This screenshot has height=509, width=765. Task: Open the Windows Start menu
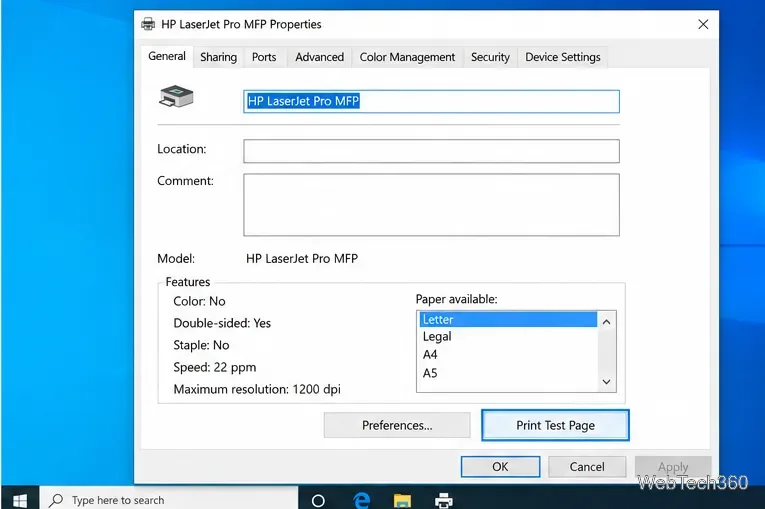[x=20, y=500]
